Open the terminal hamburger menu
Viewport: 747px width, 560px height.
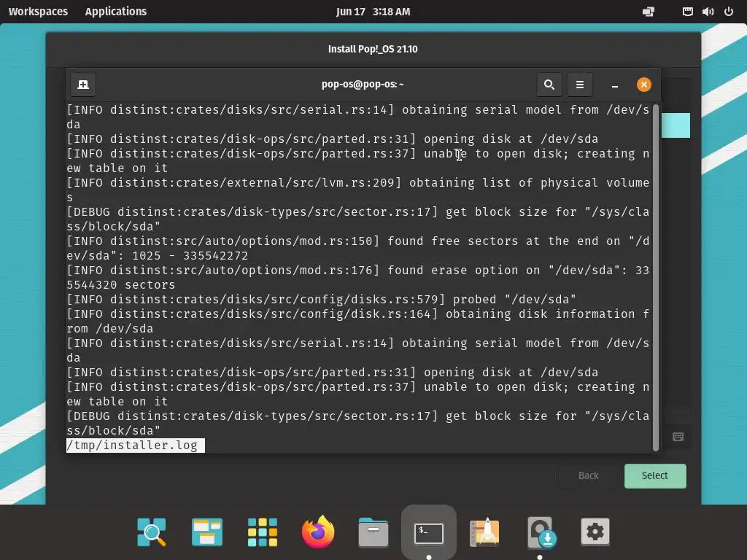tap(579, 85)
